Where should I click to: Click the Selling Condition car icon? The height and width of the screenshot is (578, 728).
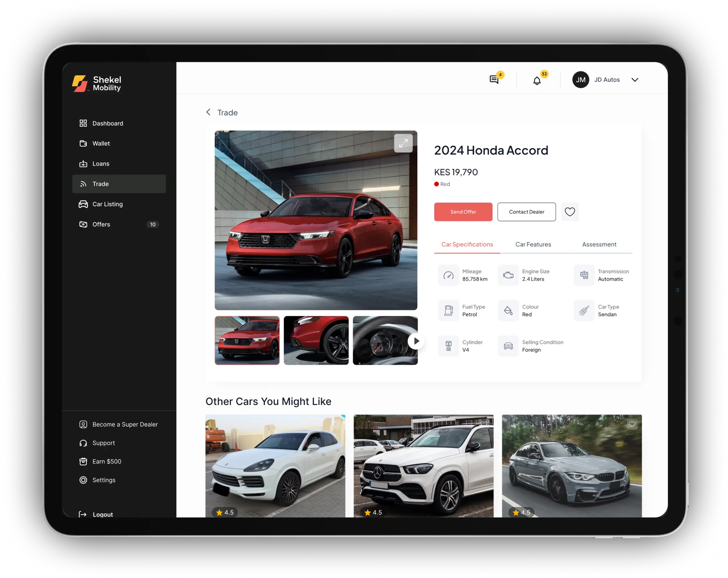click(x=508, y=346)
